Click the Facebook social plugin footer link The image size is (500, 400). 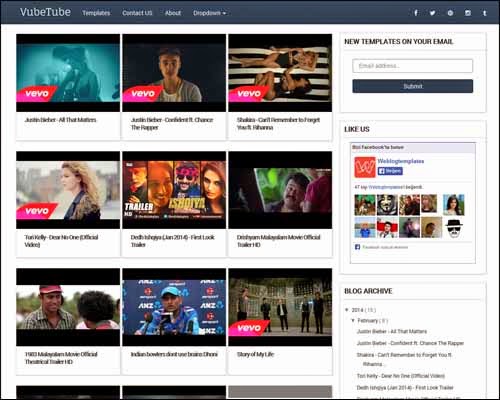[x=385, y=247]
